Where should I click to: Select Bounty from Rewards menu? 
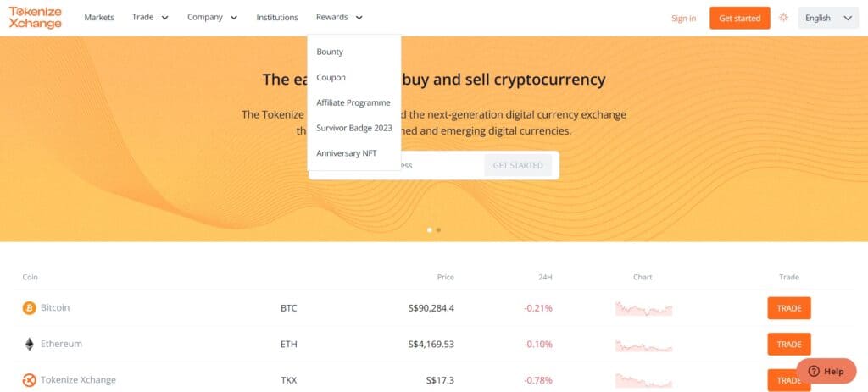pos(330,52)
